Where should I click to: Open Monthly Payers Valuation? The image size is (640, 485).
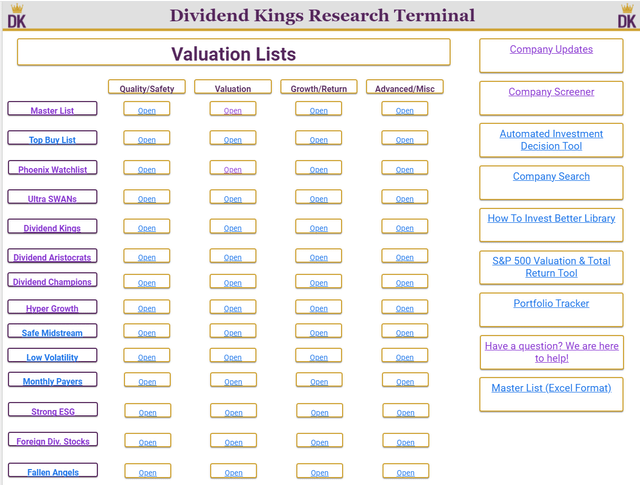tap(233, 380)
